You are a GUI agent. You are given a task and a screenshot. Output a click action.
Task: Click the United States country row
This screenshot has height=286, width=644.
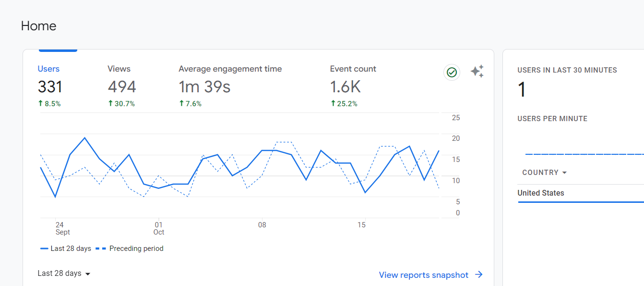[x=581, y=193]
